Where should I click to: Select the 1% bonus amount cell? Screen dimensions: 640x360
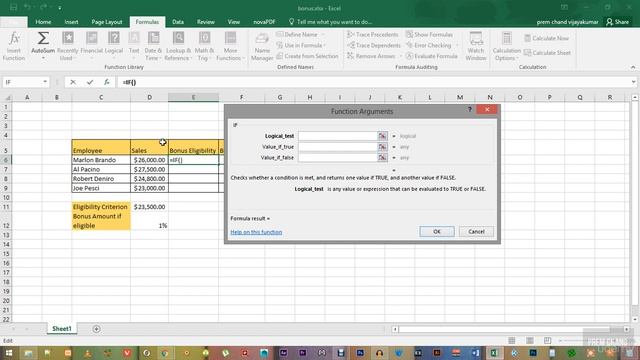pos(149,221)
